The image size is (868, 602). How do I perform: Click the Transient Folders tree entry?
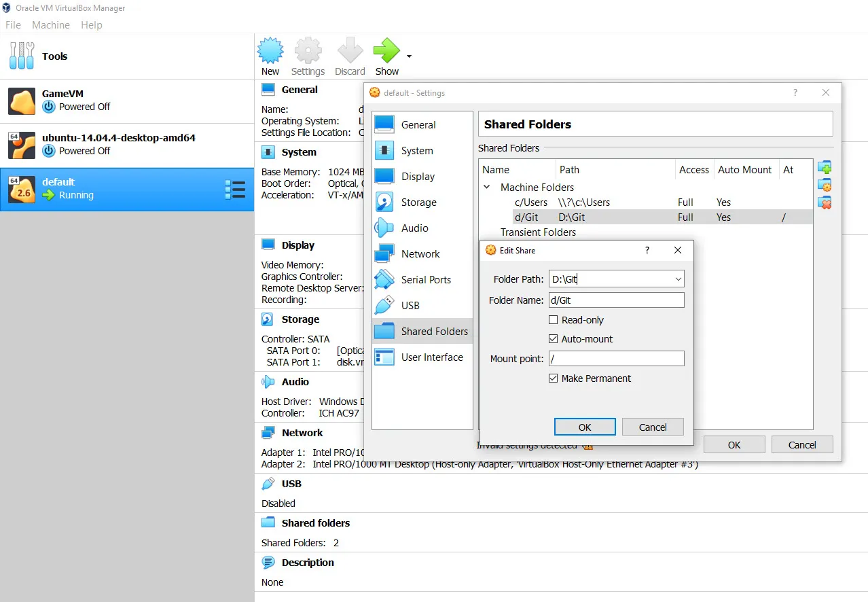pos(538,232)
